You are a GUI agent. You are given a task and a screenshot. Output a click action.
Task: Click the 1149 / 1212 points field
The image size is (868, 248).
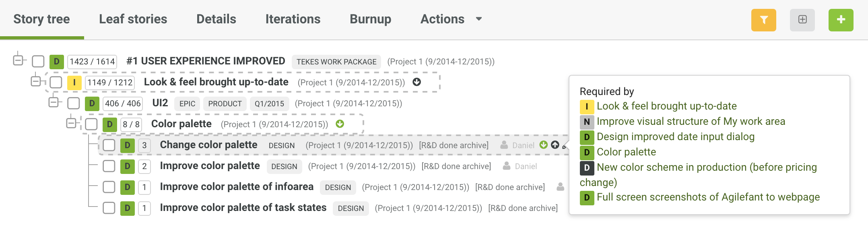point(110,83)
